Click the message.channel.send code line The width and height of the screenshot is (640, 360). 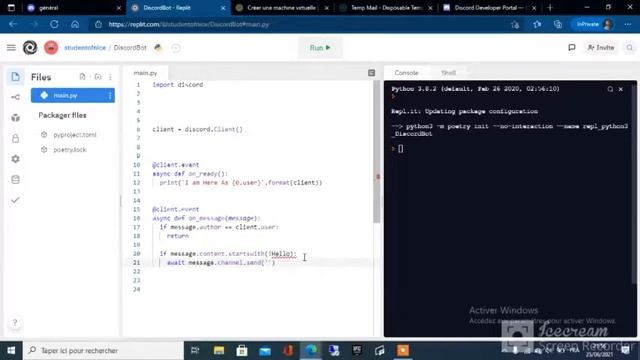pos(221,262)
